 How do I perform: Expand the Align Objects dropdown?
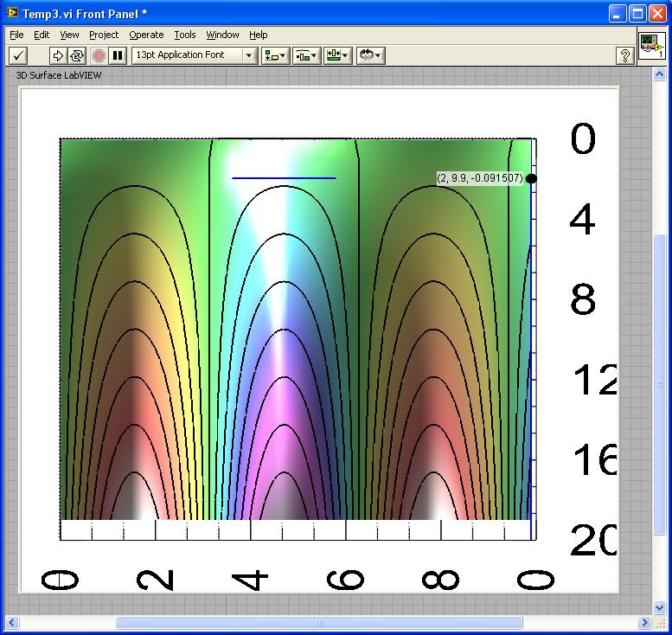pos(276,55)
